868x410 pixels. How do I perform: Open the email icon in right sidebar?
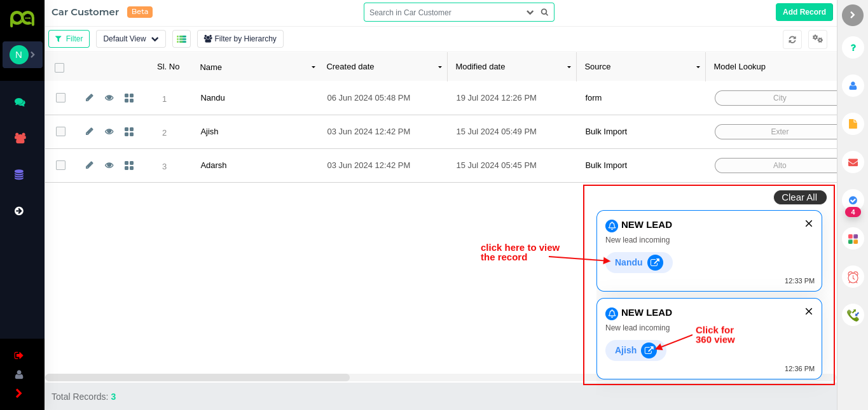coord(853,162)
